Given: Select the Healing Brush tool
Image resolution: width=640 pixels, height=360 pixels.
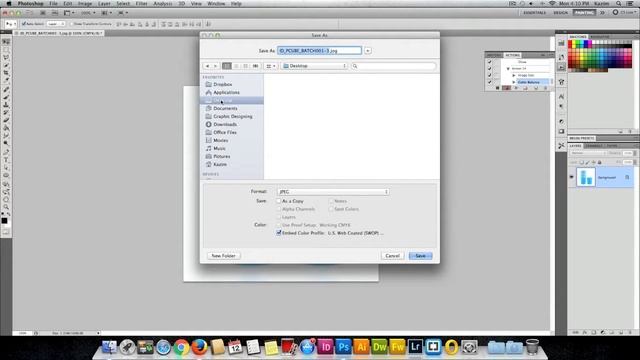Looking at the screenshot, I should tap(6, 89).
